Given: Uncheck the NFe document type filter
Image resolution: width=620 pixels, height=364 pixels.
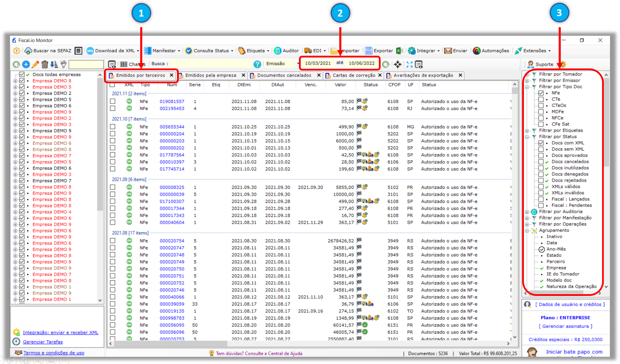Looking at the screenshot, I should (541, 93).
